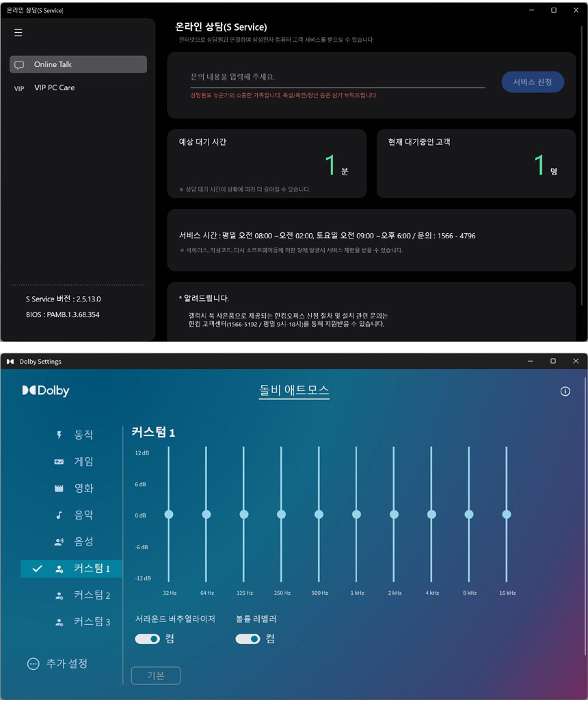Viewport: 588px width, 702px height.
Task: Click the 문의 내용 input field
Action: [x=337, y=78]
